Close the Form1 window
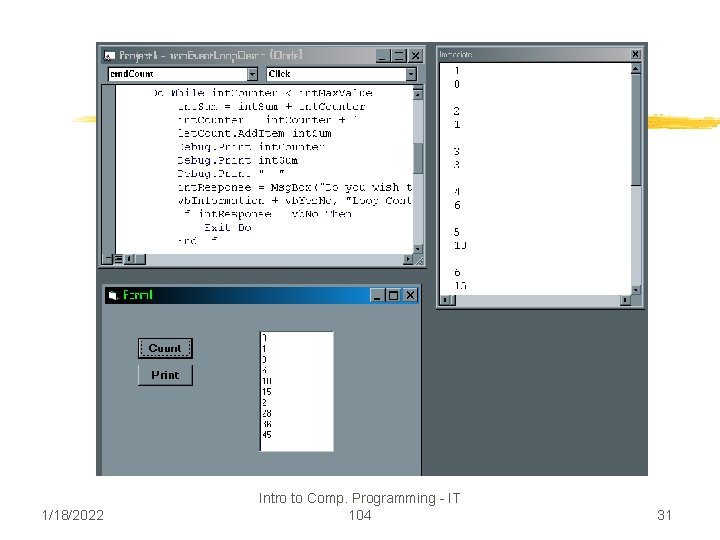This screenshot has height=540, width=720. [410, 295]
